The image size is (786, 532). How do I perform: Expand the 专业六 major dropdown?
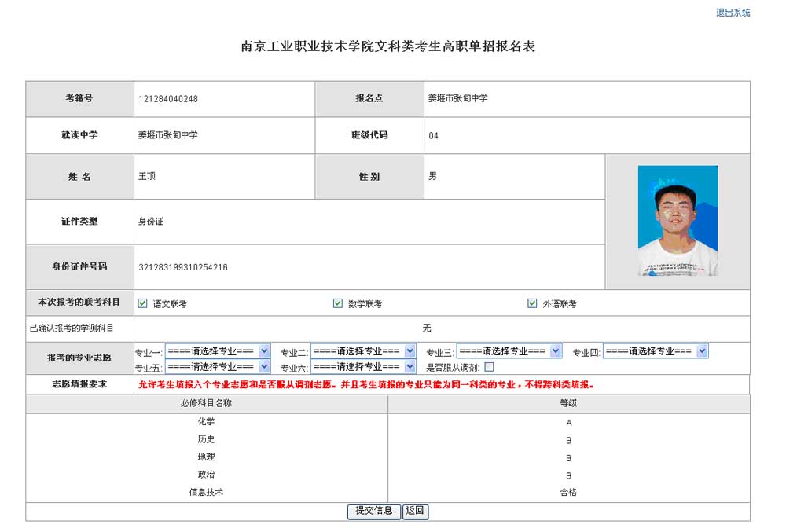[x=363, y=367]
